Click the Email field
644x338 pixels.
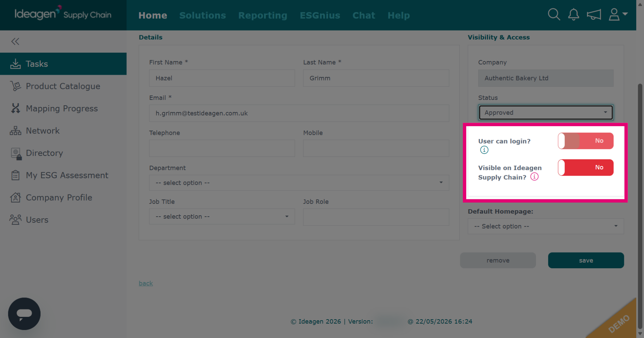tap(299, 113)
